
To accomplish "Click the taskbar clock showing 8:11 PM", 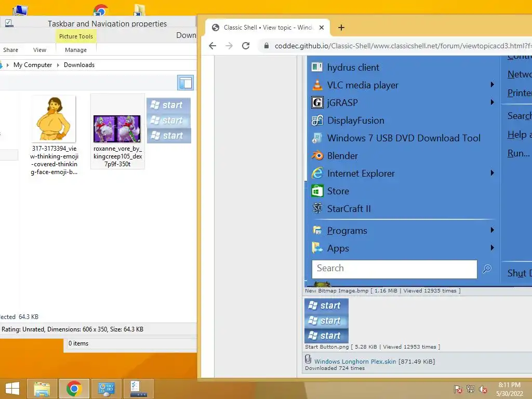I will (509, 389).
